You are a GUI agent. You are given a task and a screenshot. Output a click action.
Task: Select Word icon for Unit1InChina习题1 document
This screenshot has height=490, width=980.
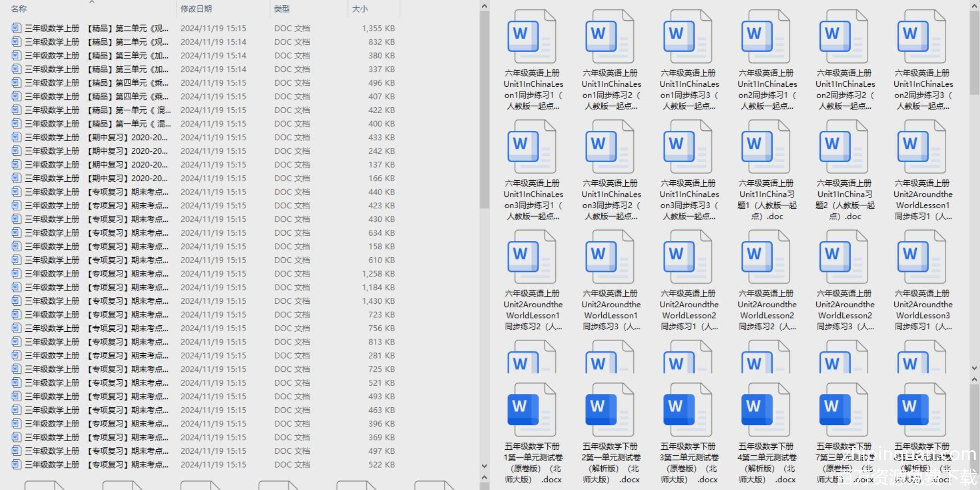pyautogui.click(x=766, y=147)
